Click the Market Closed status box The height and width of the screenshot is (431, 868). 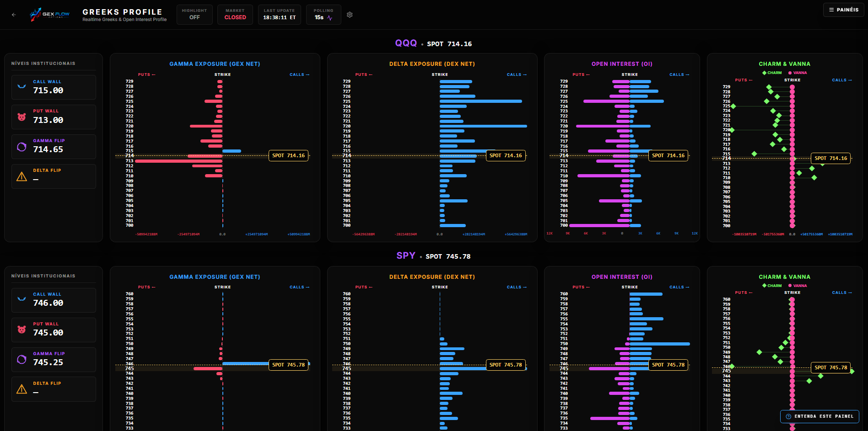click(x=235, y=15)
